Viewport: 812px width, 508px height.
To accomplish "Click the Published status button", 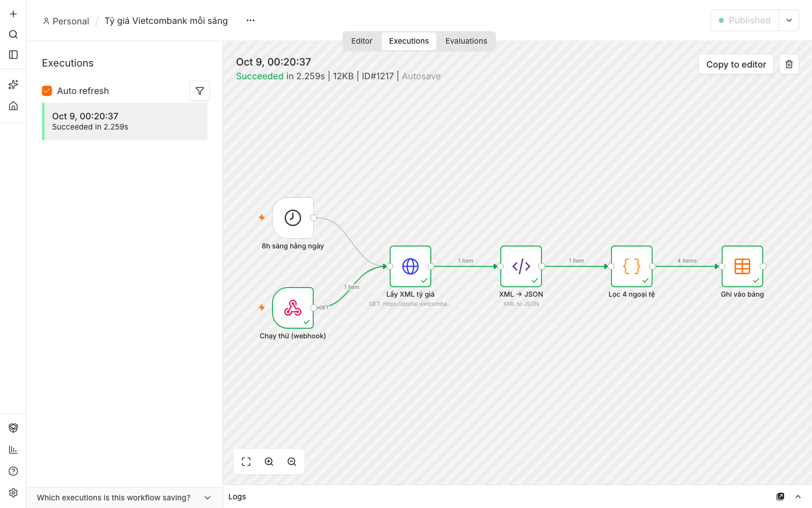I will click(745, 20).
